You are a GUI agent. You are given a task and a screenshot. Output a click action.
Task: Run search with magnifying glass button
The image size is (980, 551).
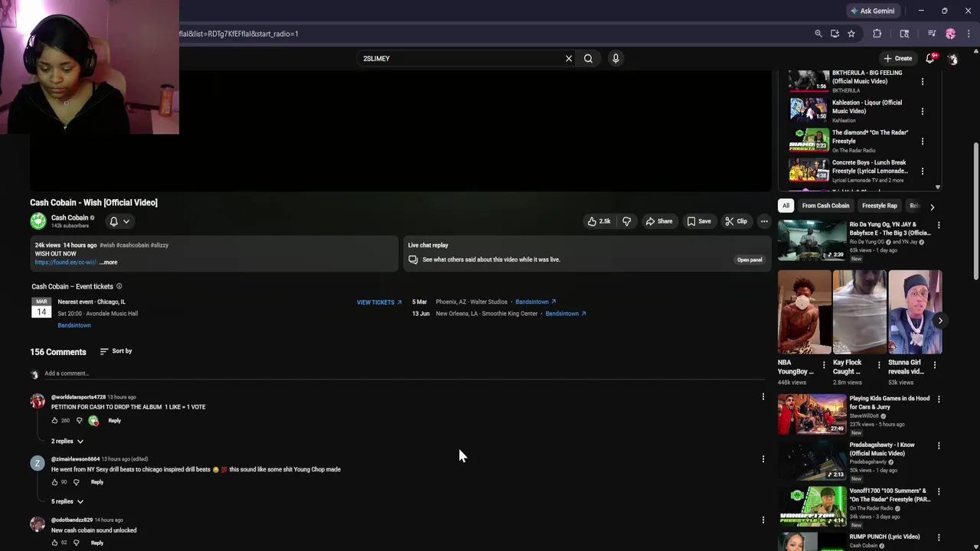click(588, 58)
